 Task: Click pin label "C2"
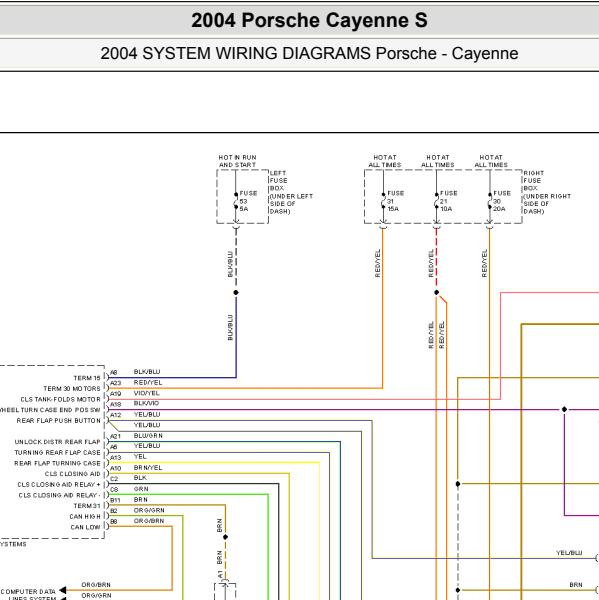pos(114,479)
